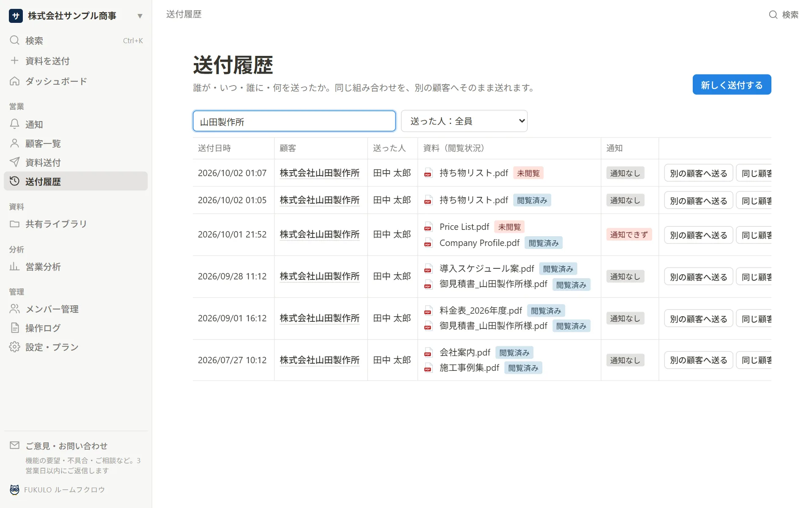
Task: Click 別の顧客へ送る for 2026/07/27 10:12 row
Action: click(698, 360)
